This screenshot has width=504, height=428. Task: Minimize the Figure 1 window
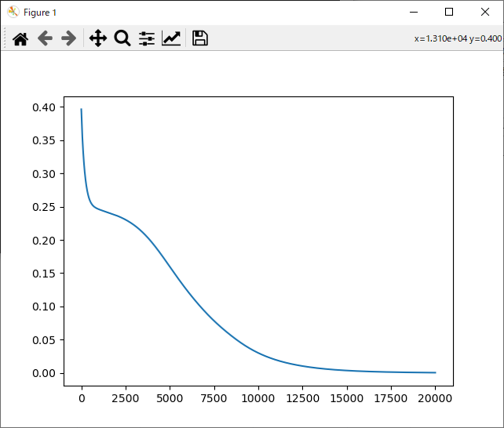coord(414,12)
